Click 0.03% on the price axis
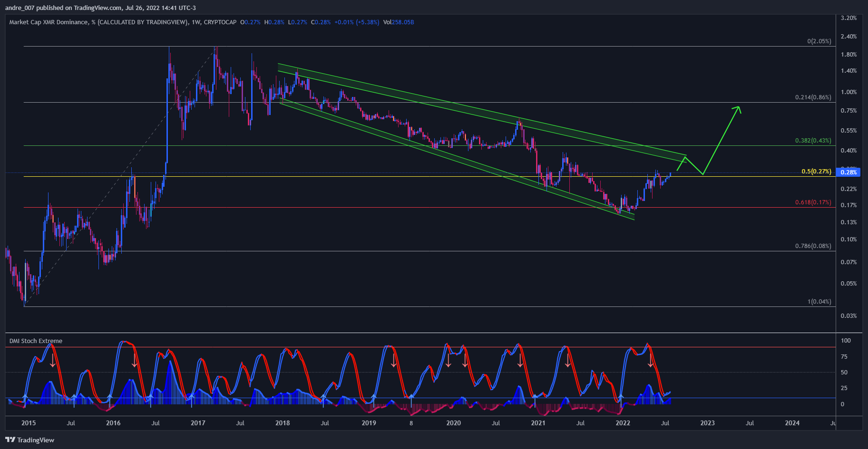This screenshot has height=449, width=868. pos(849,315)
